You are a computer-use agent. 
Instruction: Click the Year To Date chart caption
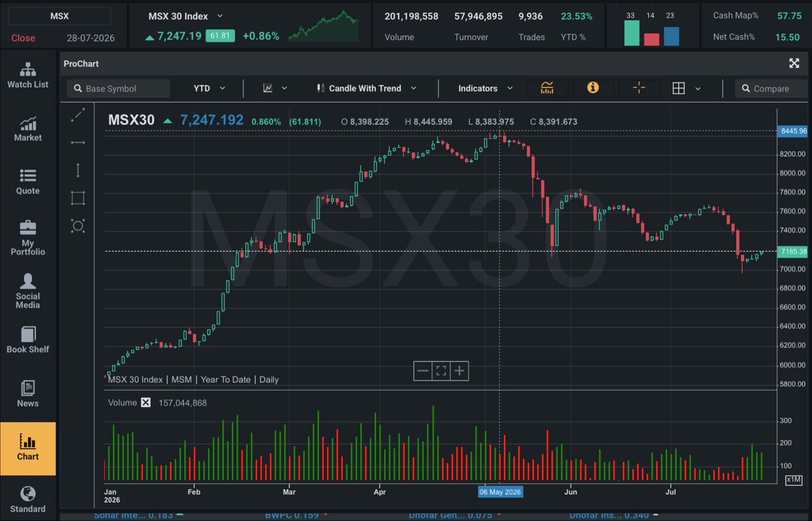(x=226, y=379)
